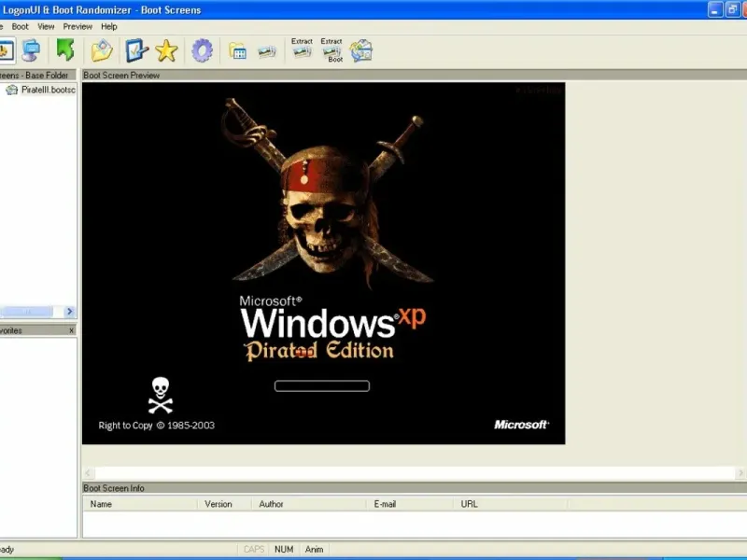747x560 pixels.
Task: Click the logon screens mode icon in toolbar
Action: 6,50
